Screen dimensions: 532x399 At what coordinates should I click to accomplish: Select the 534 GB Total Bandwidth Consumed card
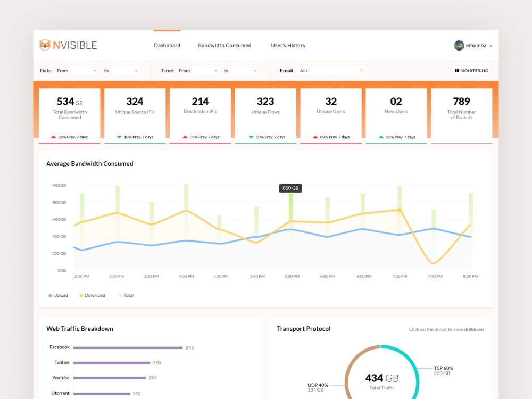[70, 115]
